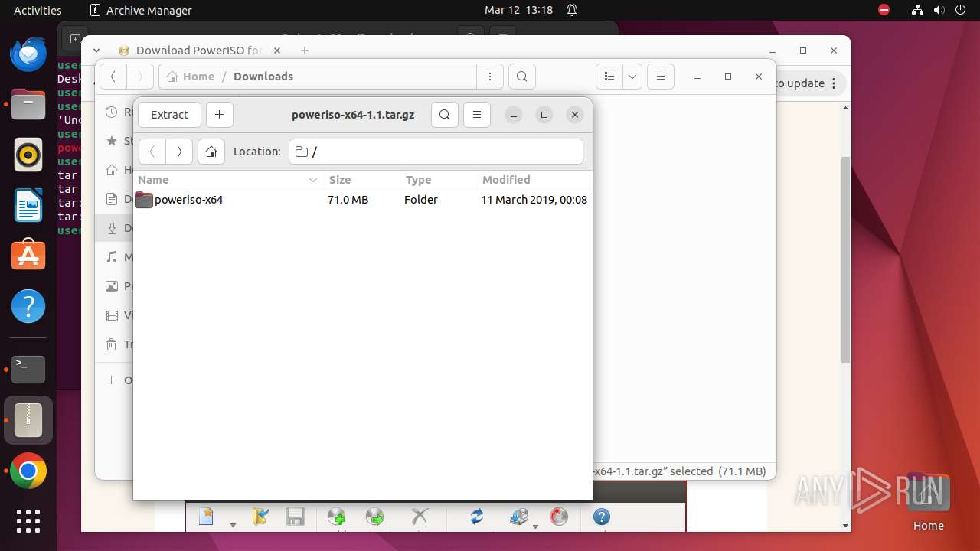This screenshot has height=551, width=980.
Task: Open Terminal from the dock
Action: [x=28, y=370]
